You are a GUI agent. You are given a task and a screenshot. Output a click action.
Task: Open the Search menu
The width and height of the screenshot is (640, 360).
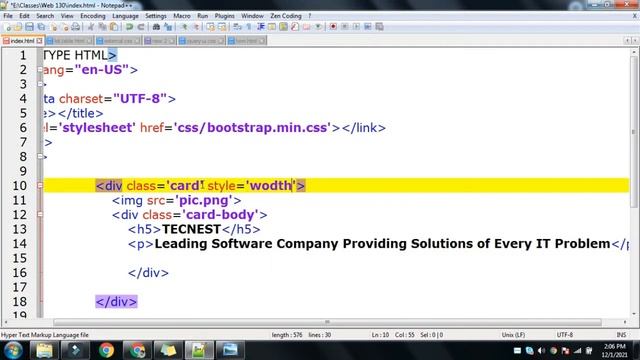pos(45,16)
